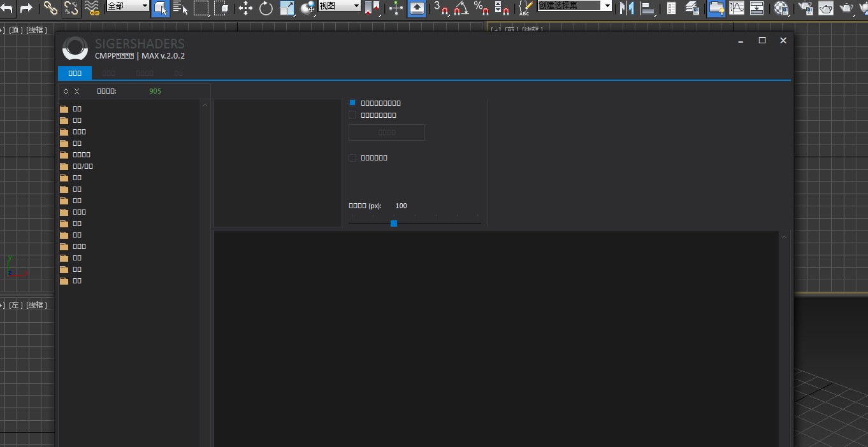The width and height of the screenshot is (868, 447).
Task: Open the Select by Name tool
Action: [x=180, y=8]
